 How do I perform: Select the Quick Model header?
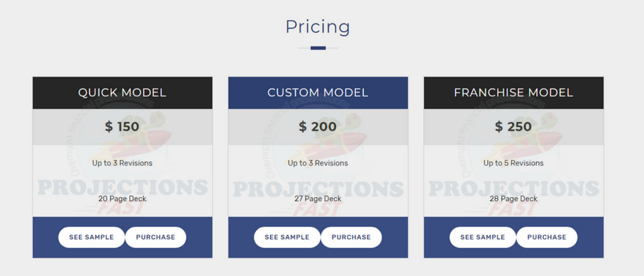(x=122, y=93)
